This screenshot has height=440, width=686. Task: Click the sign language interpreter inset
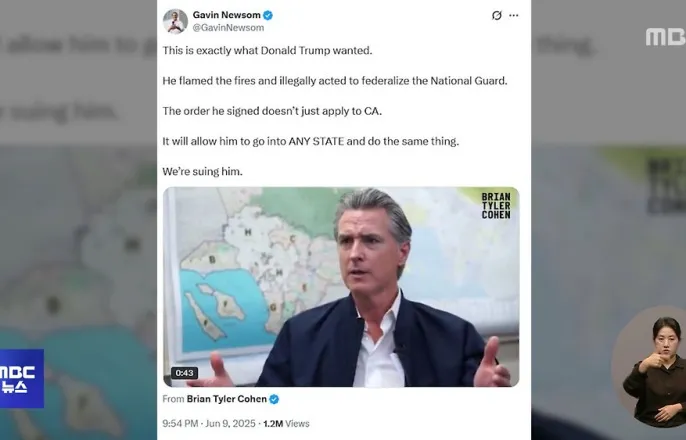[650, 370]
